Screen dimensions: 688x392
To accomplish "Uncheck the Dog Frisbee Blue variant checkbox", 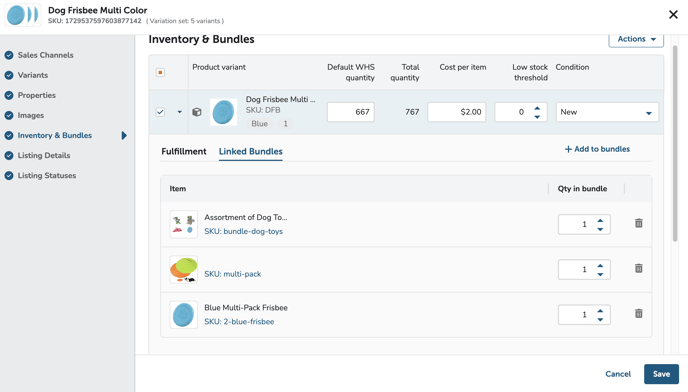I will pos(160,112).
